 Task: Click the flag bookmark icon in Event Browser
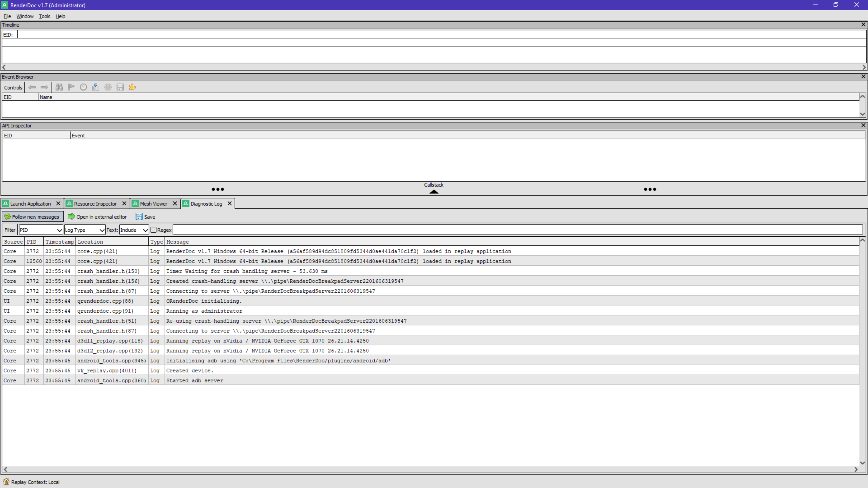71,87
